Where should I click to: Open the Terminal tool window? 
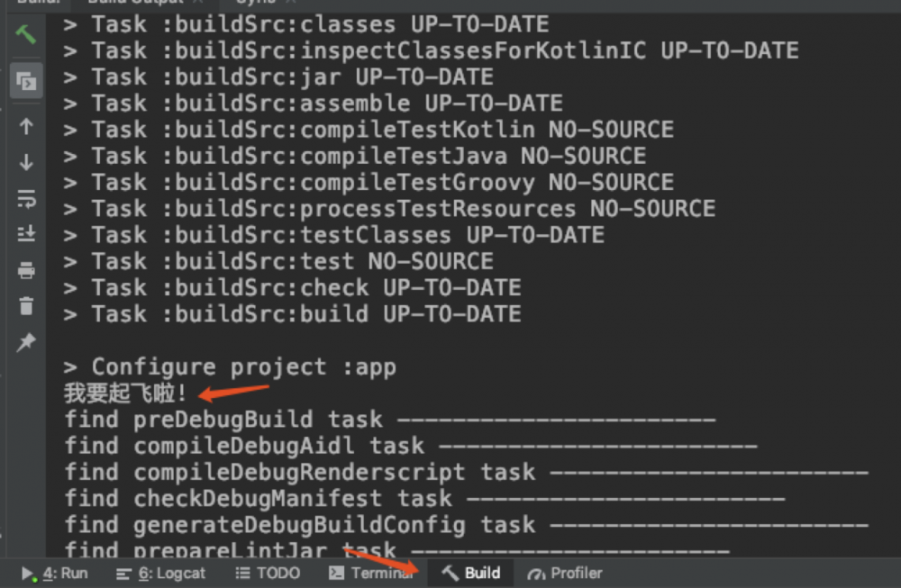pyautogui.click(x=370, y=573)
